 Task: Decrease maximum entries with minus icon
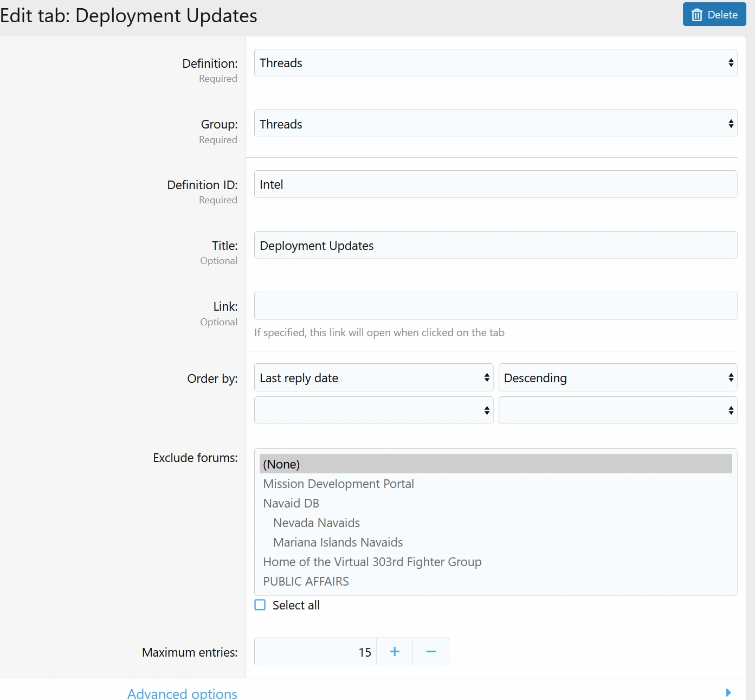tap(431, 652)
